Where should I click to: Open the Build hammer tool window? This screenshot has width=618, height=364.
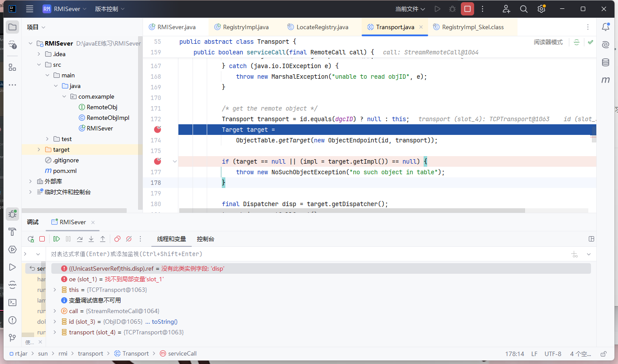coord(12,232)
